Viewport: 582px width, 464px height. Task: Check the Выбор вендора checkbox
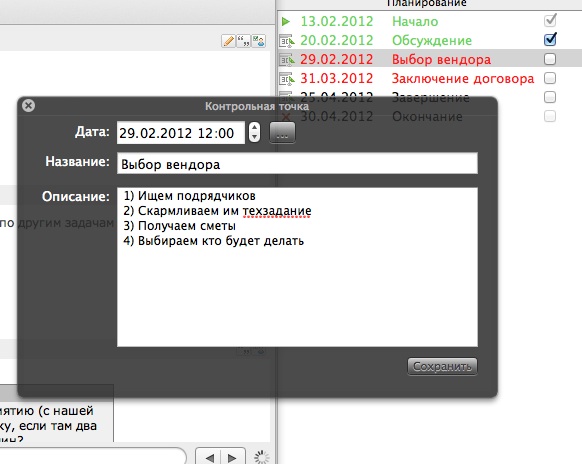coord(550,59)
